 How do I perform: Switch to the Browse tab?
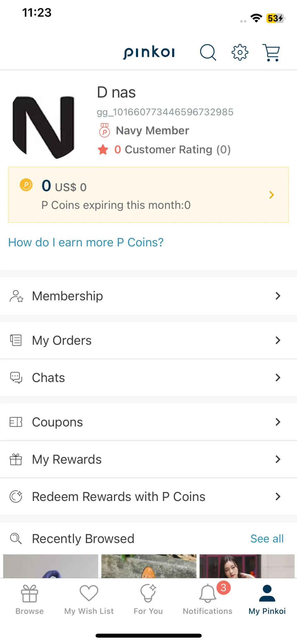(x=30, y=600)
